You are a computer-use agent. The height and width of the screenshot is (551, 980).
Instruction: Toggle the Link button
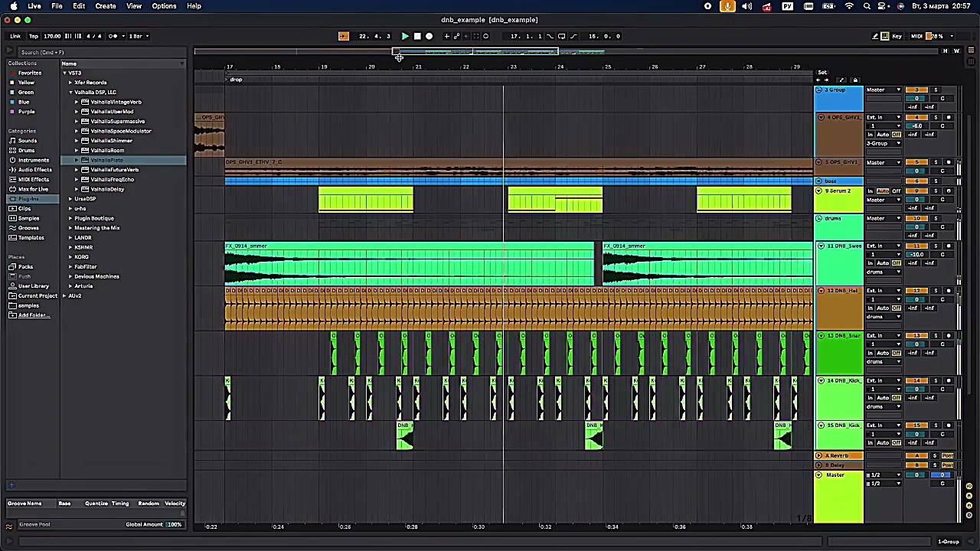click(x=15, y=36)
